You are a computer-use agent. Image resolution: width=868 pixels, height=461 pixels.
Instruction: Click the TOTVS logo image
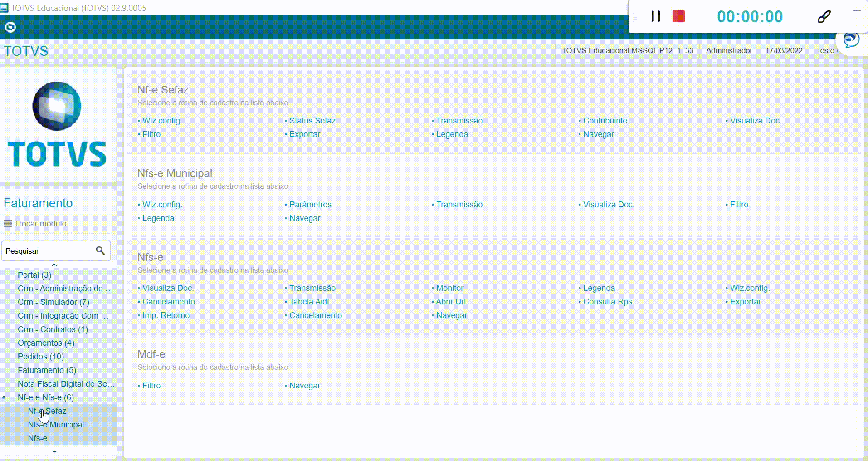[57, 124]
